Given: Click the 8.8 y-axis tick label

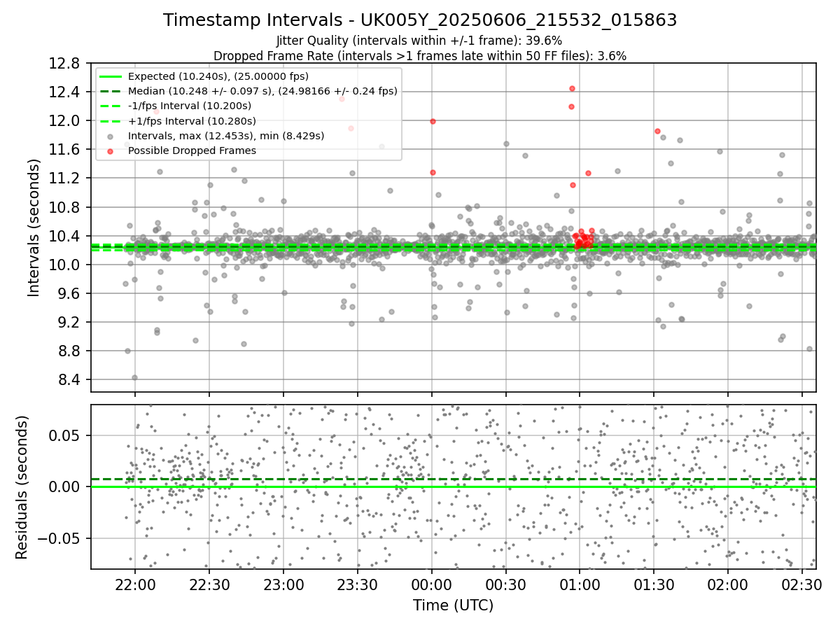Looking at the screenshot, I should (69, 351).
